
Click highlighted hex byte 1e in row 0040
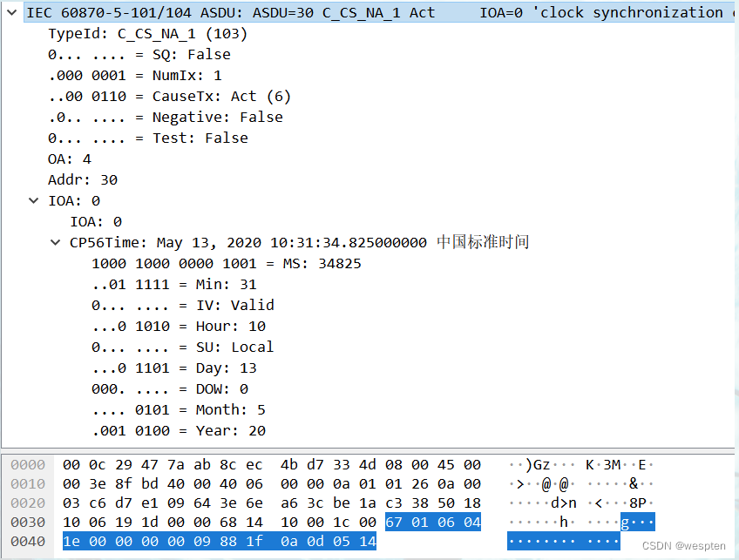pos(71,542)
